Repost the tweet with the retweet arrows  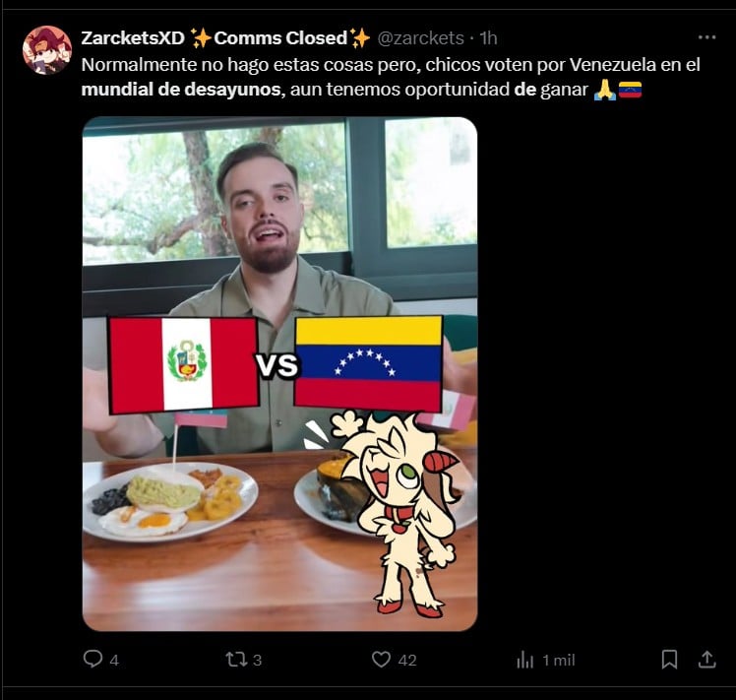236,659
